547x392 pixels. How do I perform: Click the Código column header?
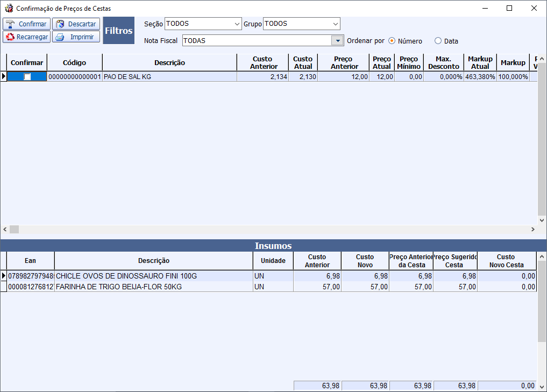74,63
